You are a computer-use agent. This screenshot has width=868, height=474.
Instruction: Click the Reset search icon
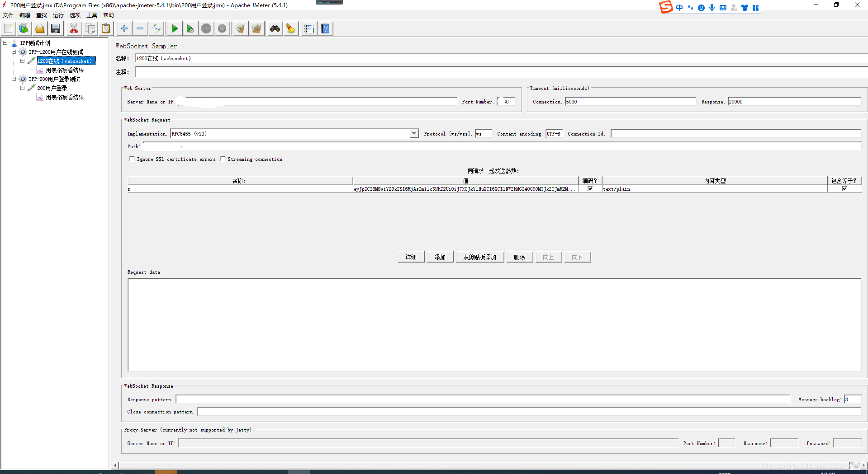click(291, 29)
